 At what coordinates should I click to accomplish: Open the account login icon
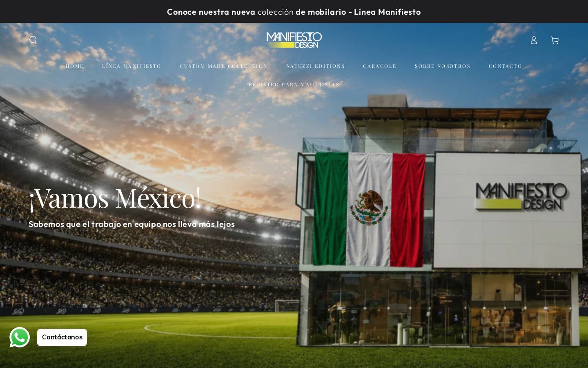(x=534, y=40)
